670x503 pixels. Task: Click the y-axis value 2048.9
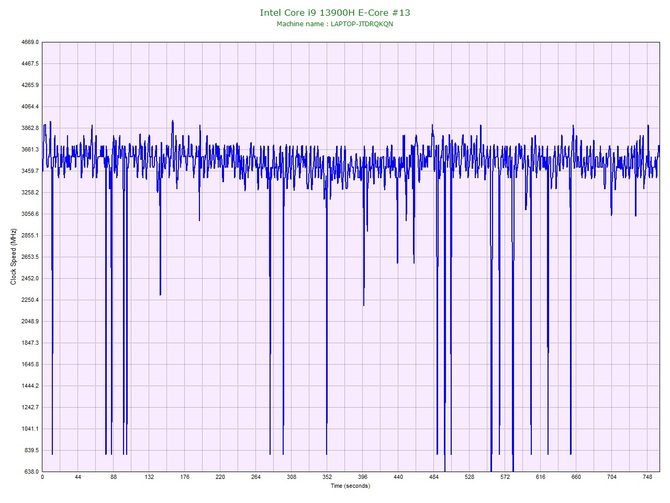29,321
